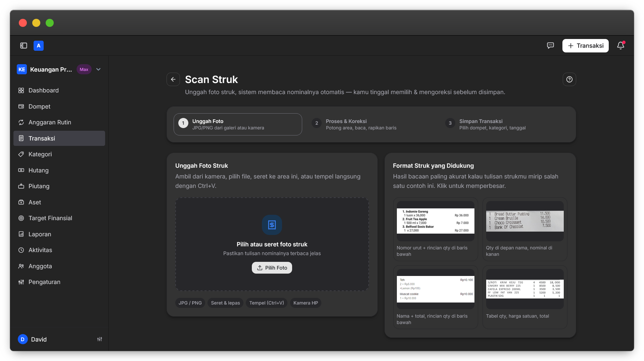Select step 2 Proses & Koreksi

[371, 124]
